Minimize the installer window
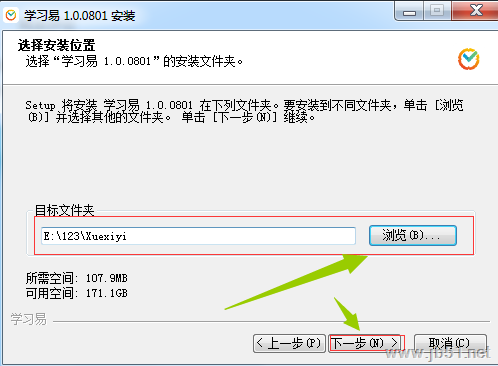Viewport: 498px width, 366px height. (409, 12)
